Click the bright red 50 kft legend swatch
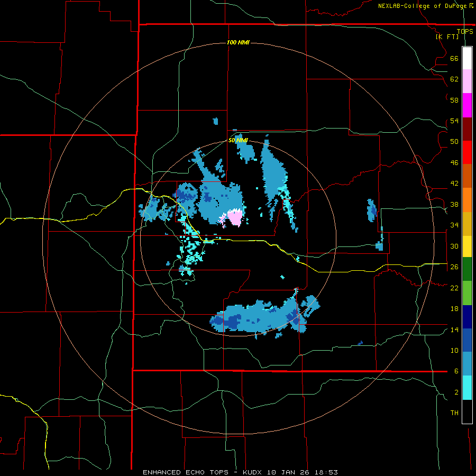This screenshot has height=476, width=476. (x=467, y=152)
